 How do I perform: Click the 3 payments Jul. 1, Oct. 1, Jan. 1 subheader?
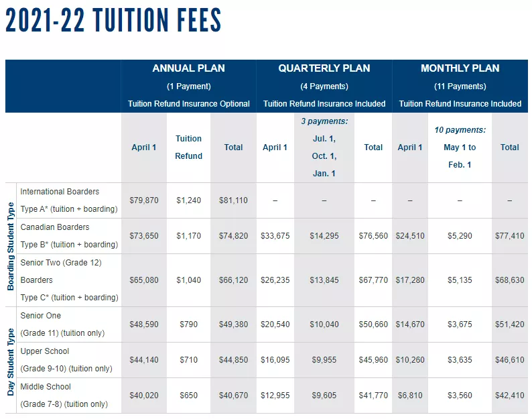[324, 147]
